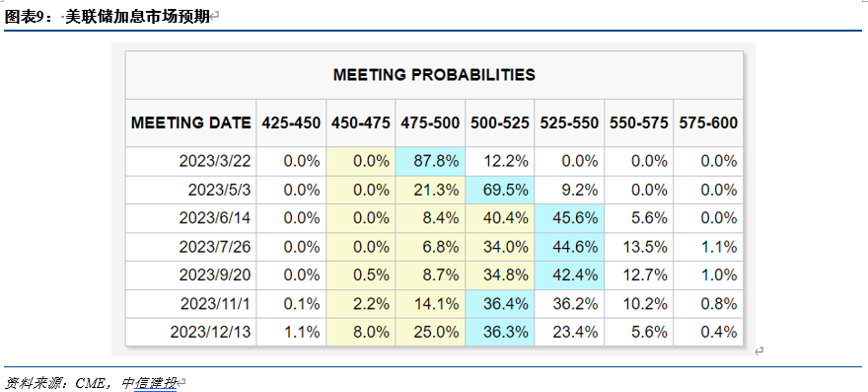Click the chart title 美联储加息市场预期
This screenshot has width=868, height=392.
[138, 17]
